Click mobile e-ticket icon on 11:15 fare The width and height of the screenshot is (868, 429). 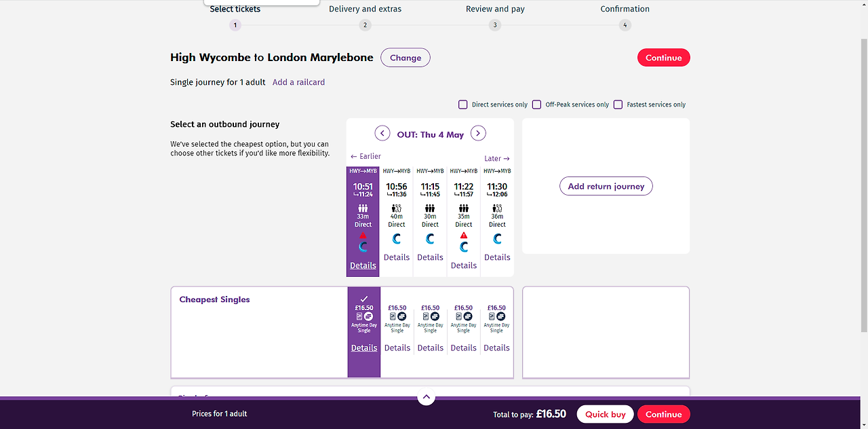[x=426, y=316]
